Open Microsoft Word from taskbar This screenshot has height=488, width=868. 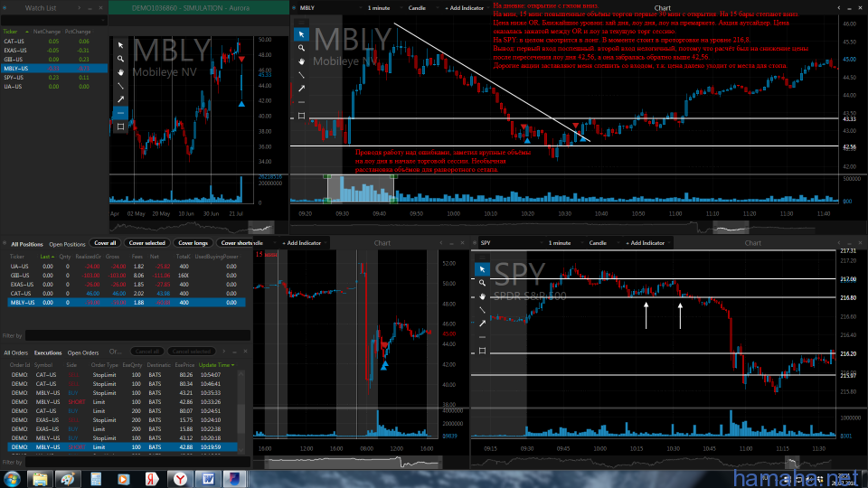coord(208,479)
